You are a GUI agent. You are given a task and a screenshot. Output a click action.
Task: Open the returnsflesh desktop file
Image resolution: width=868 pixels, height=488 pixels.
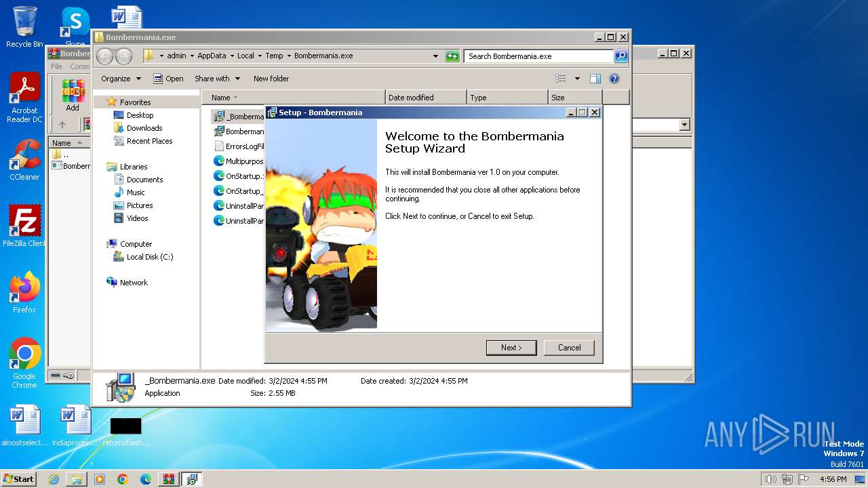pyautogui.click(x=126, y=431)
